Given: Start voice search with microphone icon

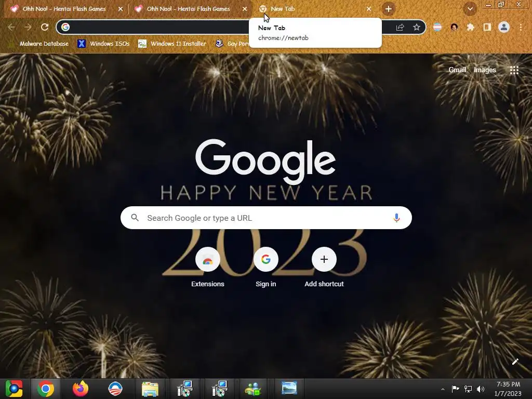Looking at the screenshot, I should (x=396, y=218).
